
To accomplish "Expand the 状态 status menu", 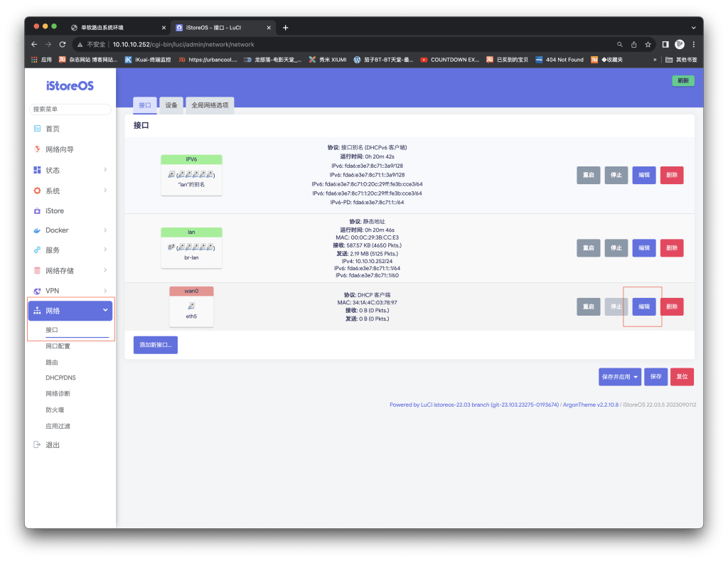I will click(105, 170).
